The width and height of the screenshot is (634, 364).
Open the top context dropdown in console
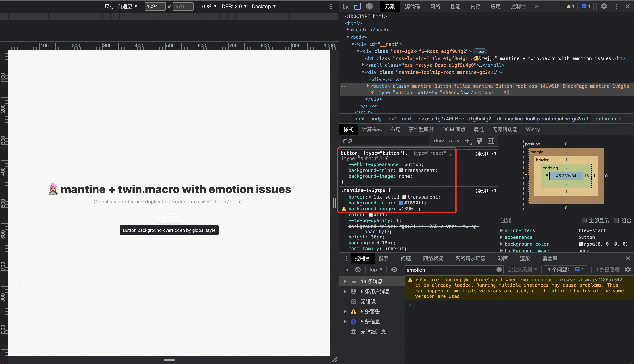(x=376, y=270)
